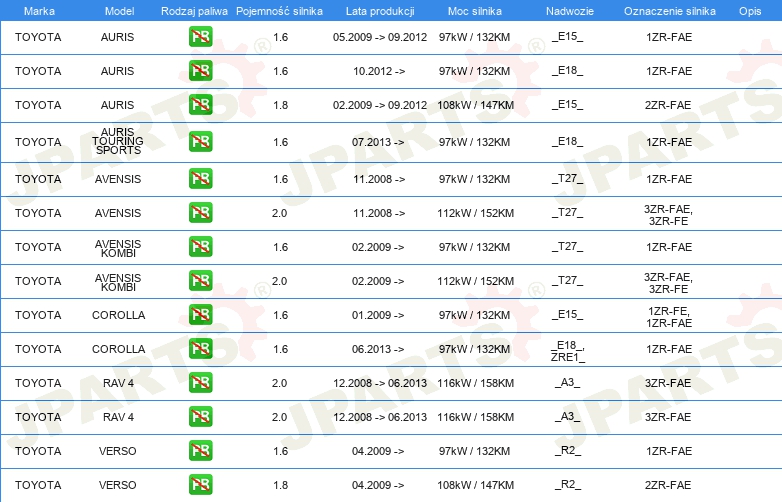
Task: Click the Nadwozie column header
Action: 570,11
